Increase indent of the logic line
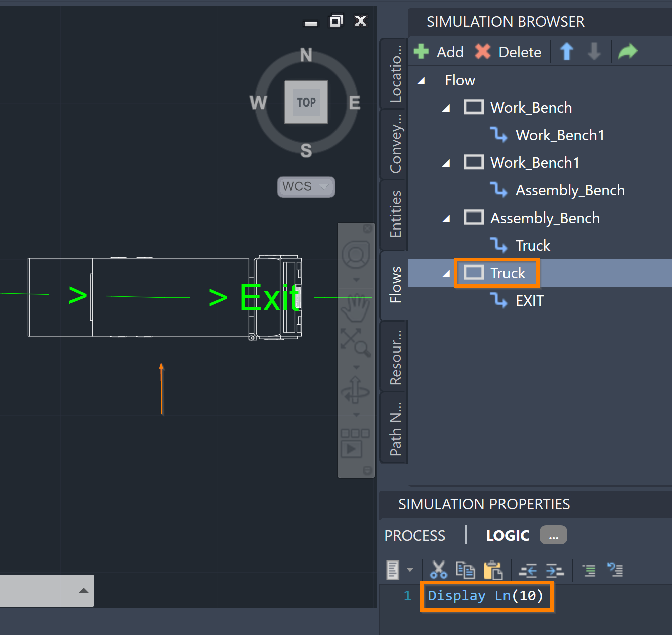 click(x=555, y=570)
